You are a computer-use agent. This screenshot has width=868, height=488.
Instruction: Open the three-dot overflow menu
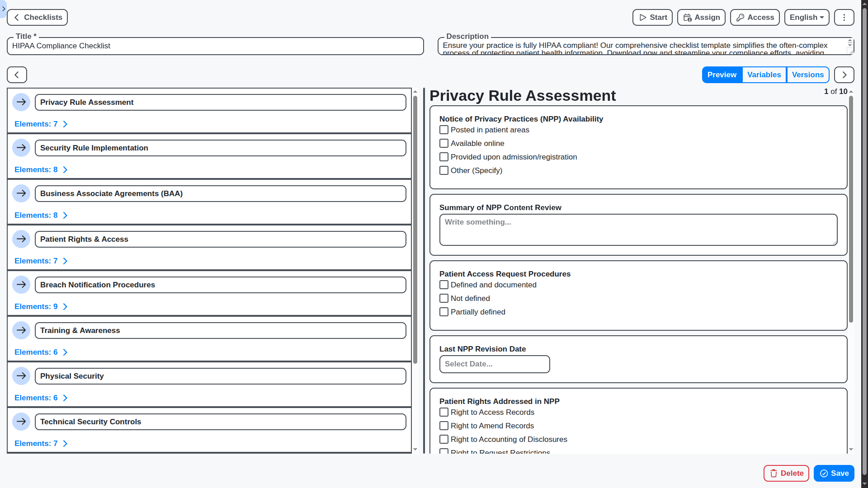[x=844, y=17]
